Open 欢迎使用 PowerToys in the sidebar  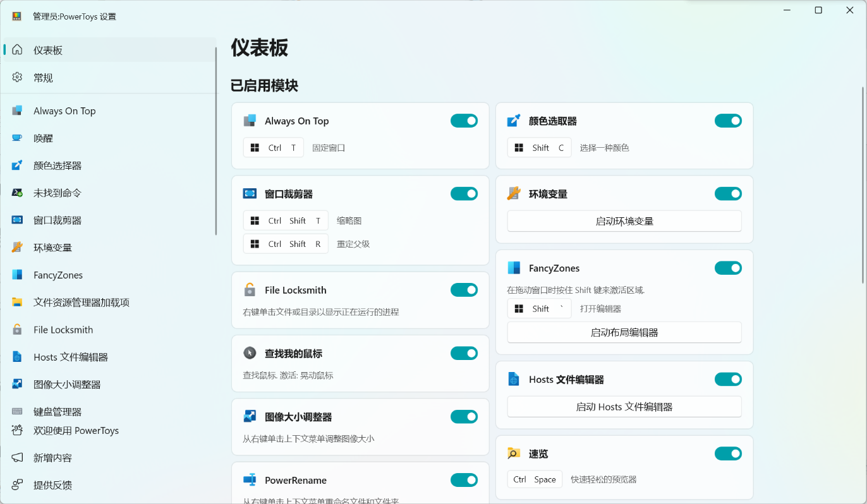[x=109, y=431]
